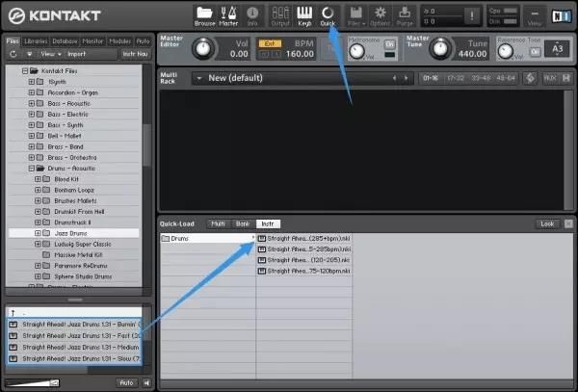Toggle the Ext tempo sync button
578x392 pixels.
coord(271,43)
